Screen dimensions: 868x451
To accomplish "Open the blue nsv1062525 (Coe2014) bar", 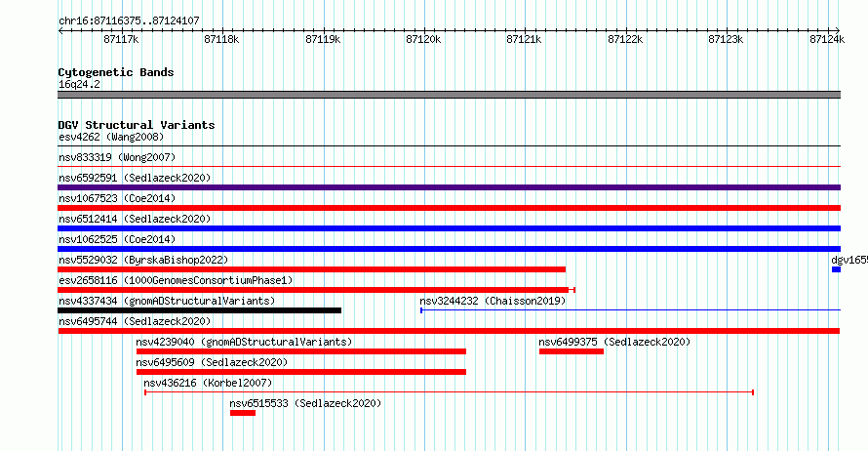I will pyautogui.click(x=449, y=249).
